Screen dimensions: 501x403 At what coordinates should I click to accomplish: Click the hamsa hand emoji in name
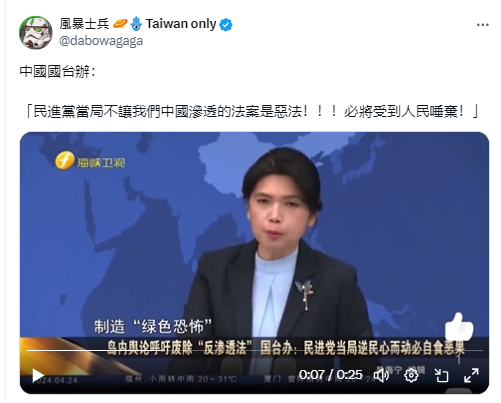click(x=136, y=24)
